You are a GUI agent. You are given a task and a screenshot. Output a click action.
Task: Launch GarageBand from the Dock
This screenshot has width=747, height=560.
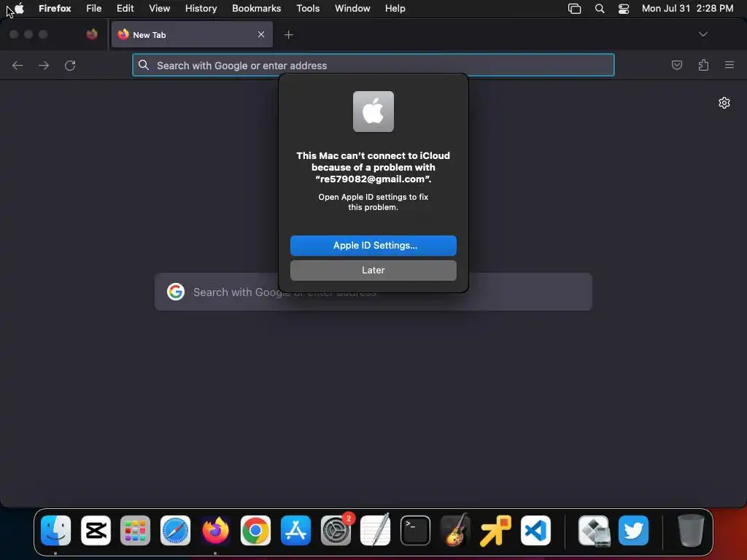click(455, 530)
